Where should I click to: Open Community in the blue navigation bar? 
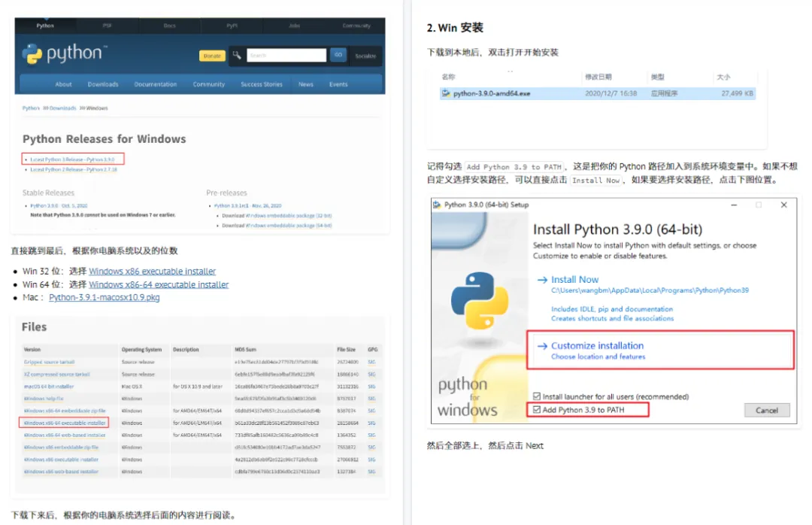tap(209, 84)
